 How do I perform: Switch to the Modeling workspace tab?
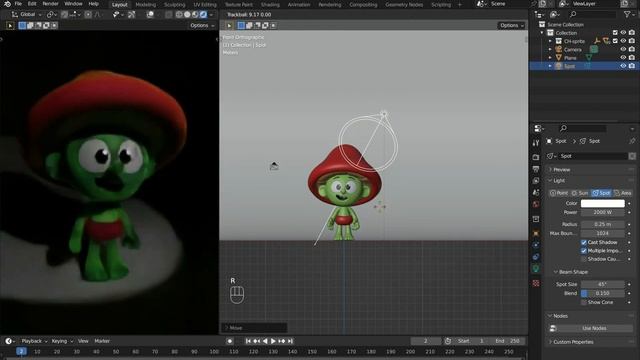click(x=146, y=4)
